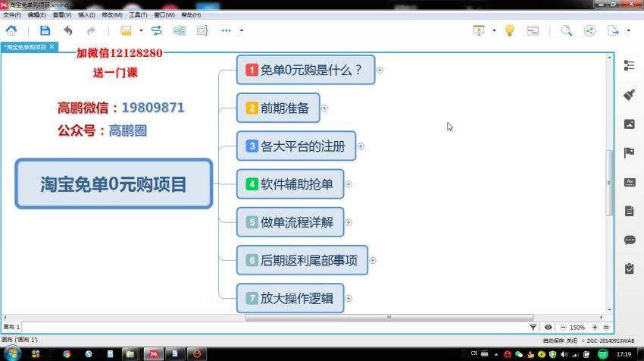
Task: Close the 淘宝免单购项目 document tab
Action: (x=52, y=47)
